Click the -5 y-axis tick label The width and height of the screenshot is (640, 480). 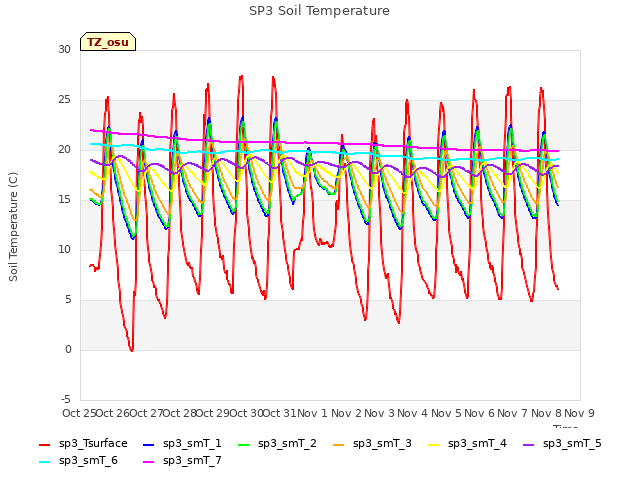pos(65,400)
